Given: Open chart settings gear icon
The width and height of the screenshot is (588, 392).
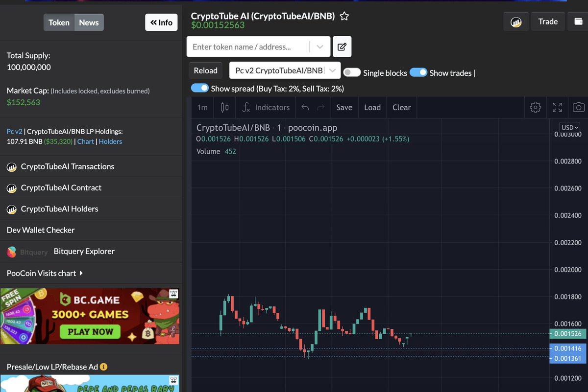Looking at the screenshot, I should [536, 107].
